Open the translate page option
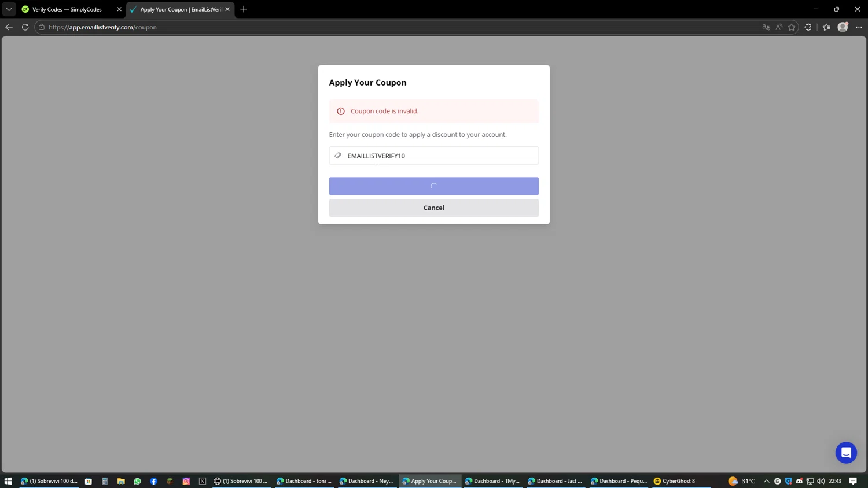Image resolution: width=868 pixels, height=488 pixels. pos(766,27)
